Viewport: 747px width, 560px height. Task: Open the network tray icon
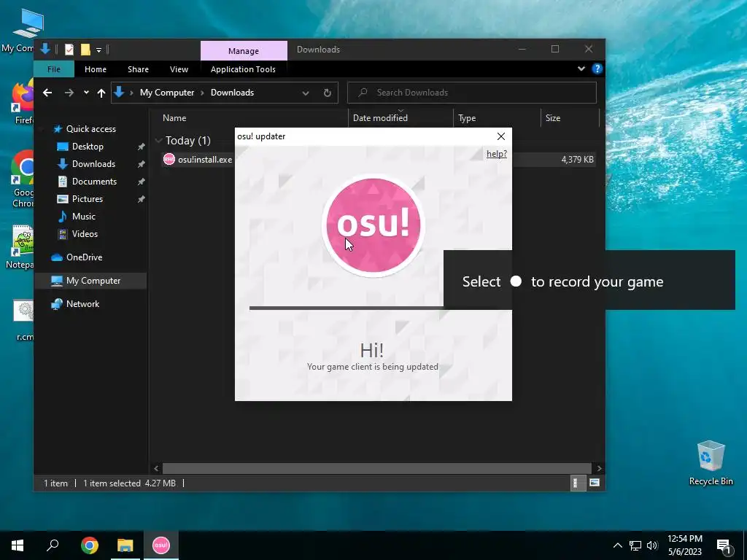[x=635, y=545]
